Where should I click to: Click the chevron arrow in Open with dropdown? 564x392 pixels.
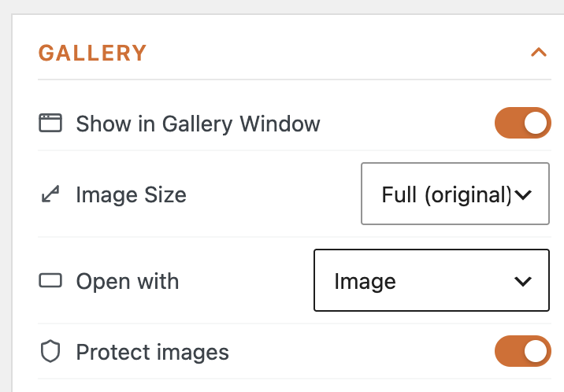[x=522, y=281]
